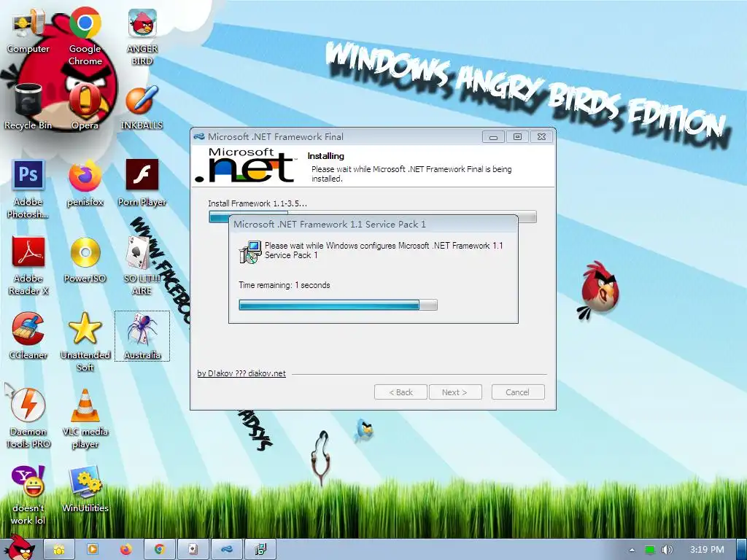
Task: Minimize the .NET Framework Final window
Action: 494,137
